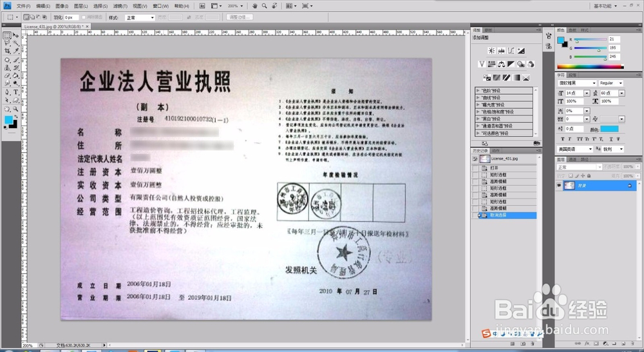644x352 pixels.
Task: Select the Lasso tool
Action: tap(7, 43)
